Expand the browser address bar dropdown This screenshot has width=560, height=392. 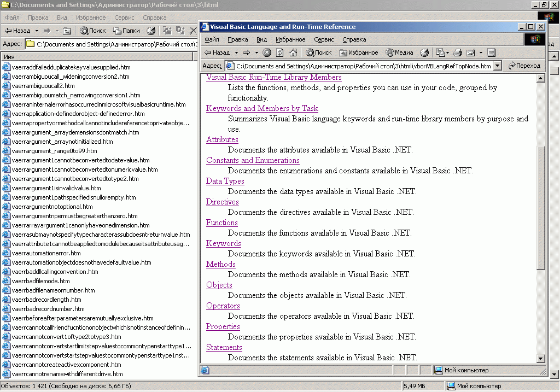click(x=498, y=66)
